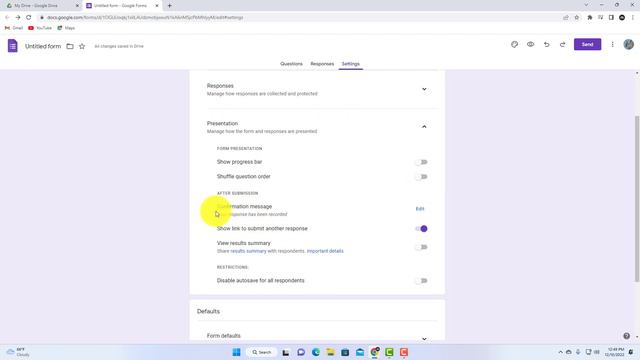This screenshot has width=640, height=360.
Task: Bookmark this page with star icon
Action: (576, 18)
